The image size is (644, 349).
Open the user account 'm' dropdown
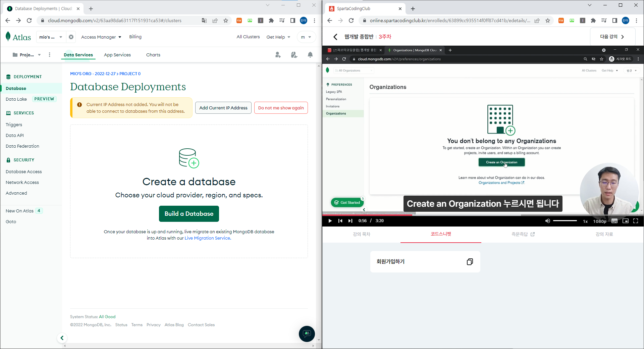pyautogui.click(x=306, y=37)
